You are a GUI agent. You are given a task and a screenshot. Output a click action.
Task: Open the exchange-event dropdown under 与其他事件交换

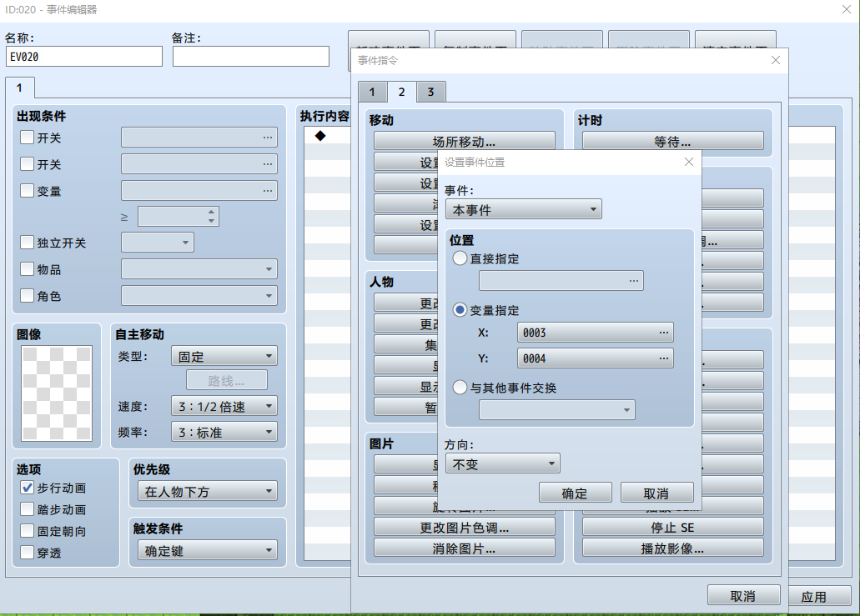pyautogui.click(x=557, y=410)
